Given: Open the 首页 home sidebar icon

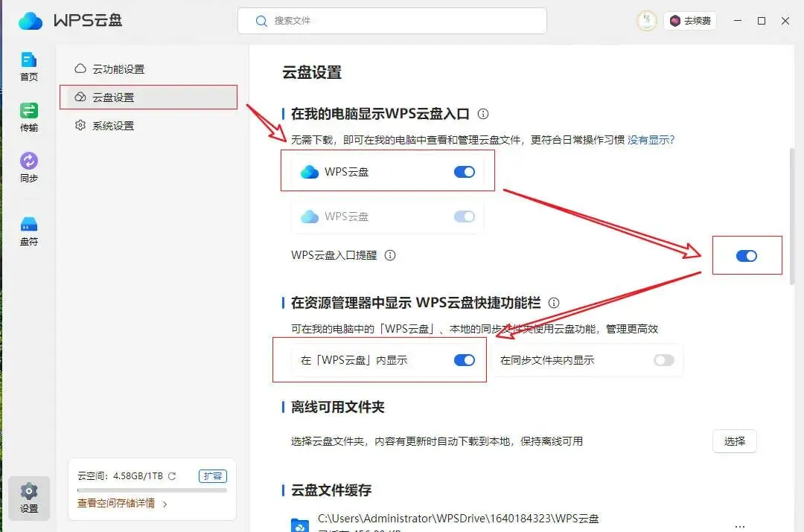Looking at the screenshot, I should coord(29,67).
